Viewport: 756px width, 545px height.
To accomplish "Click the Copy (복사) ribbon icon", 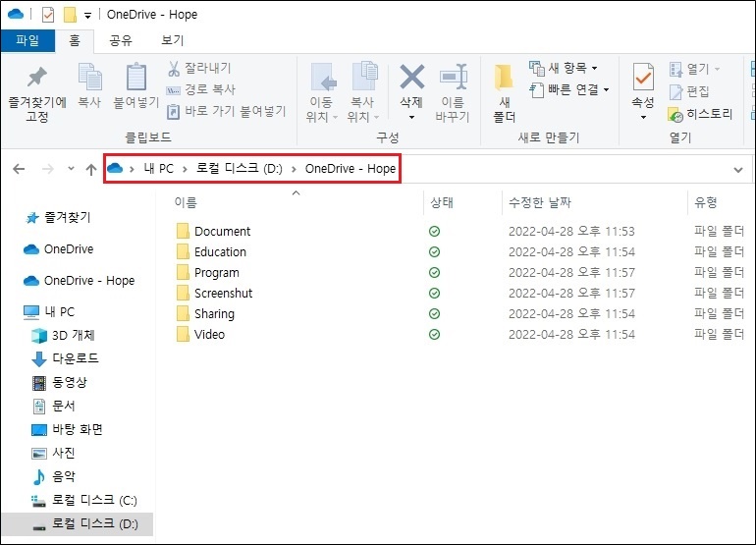I will click(x=89, y=78).
